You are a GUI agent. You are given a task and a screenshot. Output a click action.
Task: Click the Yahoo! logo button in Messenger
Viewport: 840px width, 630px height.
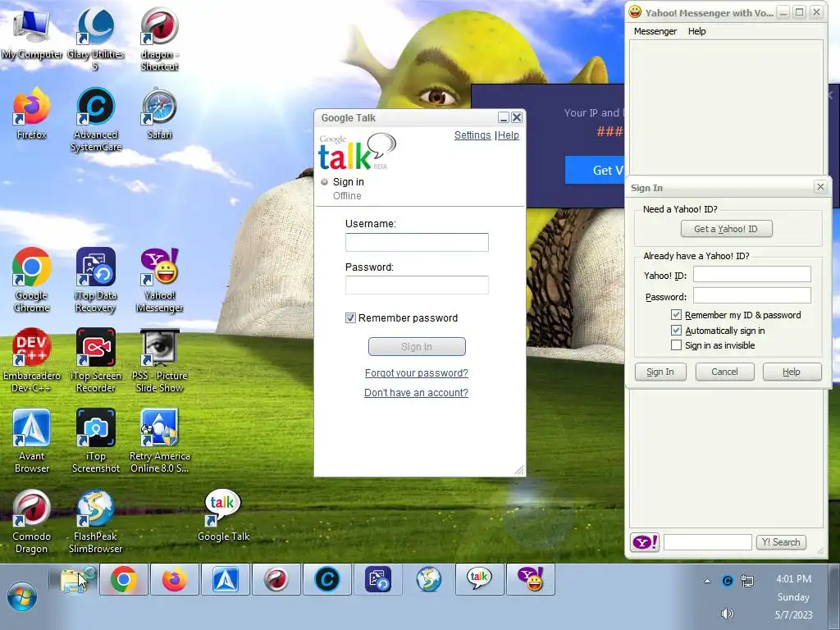coord(645,542)
